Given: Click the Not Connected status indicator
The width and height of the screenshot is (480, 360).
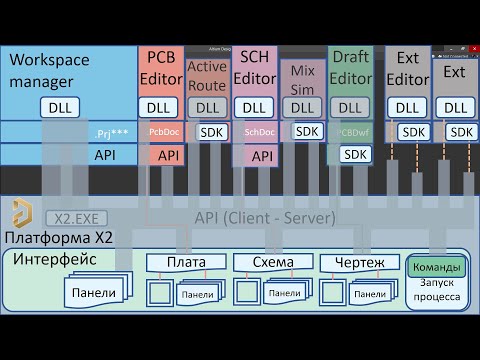Looking at the screenshot, I should (x=453, y=56).
